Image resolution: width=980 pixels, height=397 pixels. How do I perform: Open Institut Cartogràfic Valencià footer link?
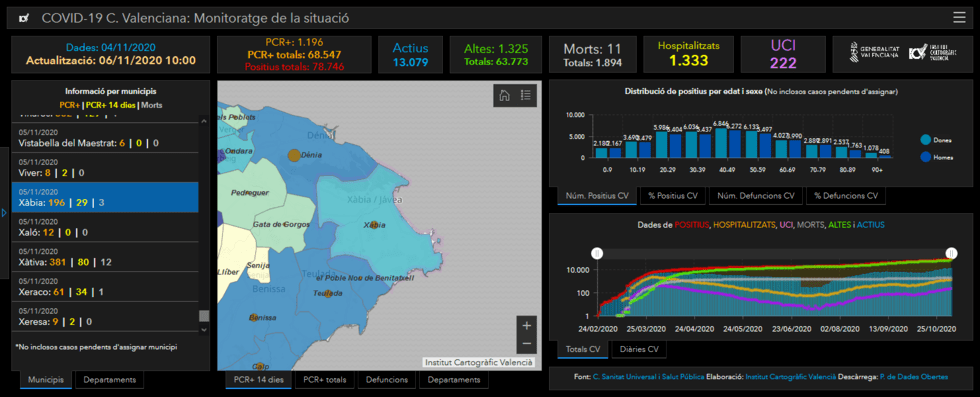pos(791,377)
